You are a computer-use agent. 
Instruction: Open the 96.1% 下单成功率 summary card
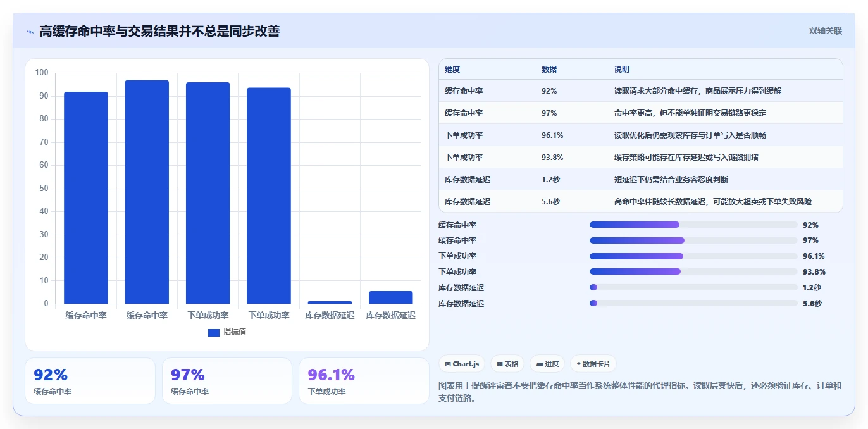(364, 381)
